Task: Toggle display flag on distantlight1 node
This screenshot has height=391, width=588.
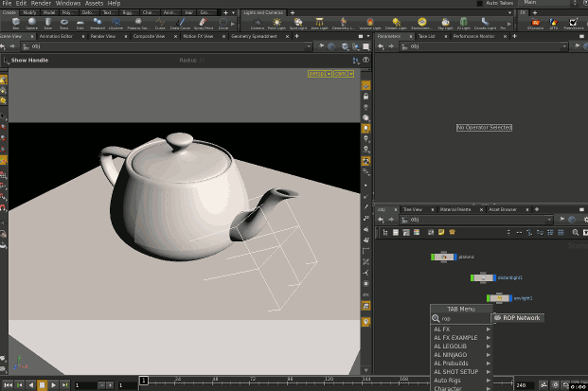Action: click(x=494, y=277)
